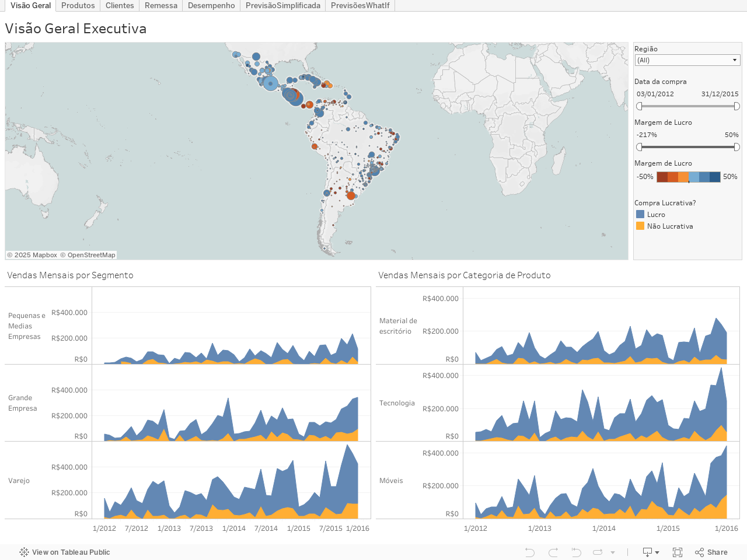Click the Share button
Image resolution: width=747 pixels, height=560 pixels.
[x=711, y=552]
